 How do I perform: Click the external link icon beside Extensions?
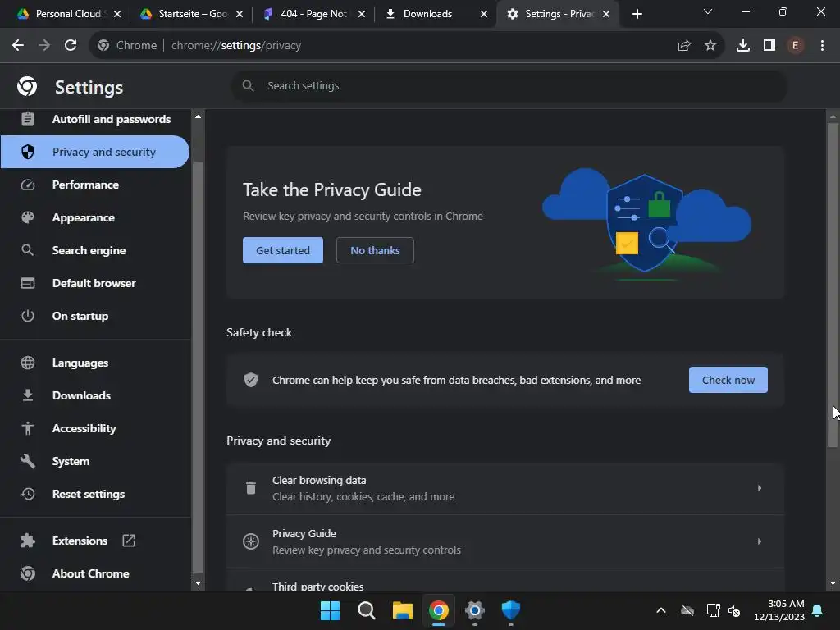[129, 541]
